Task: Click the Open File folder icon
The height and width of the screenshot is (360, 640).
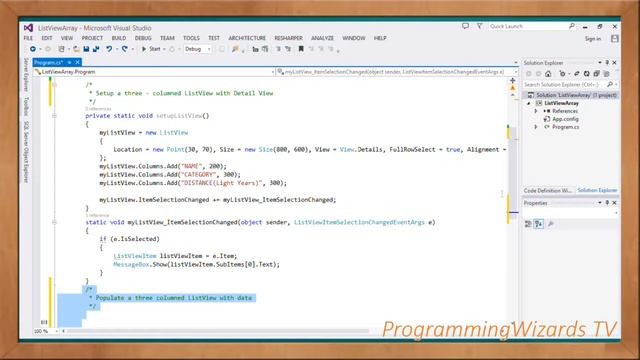Action: 76,49
